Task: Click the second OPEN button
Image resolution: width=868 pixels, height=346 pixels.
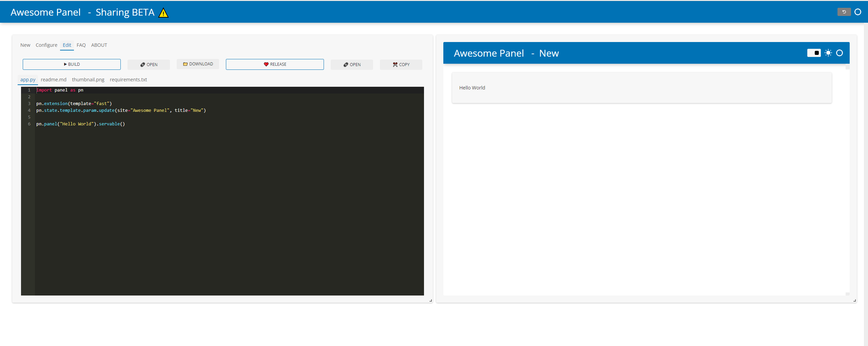Action: pos(351,64)
